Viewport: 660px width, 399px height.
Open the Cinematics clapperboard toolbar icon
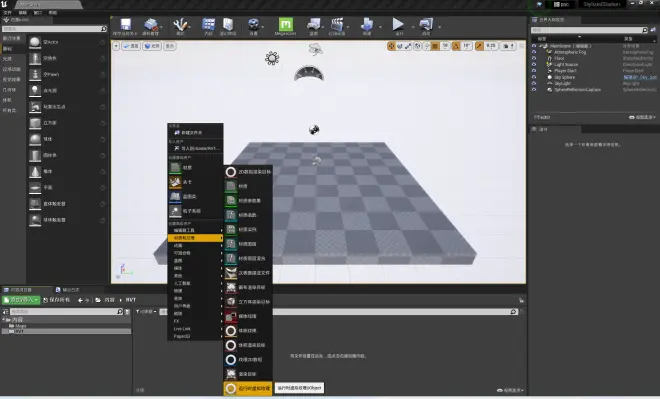point(337,24)
